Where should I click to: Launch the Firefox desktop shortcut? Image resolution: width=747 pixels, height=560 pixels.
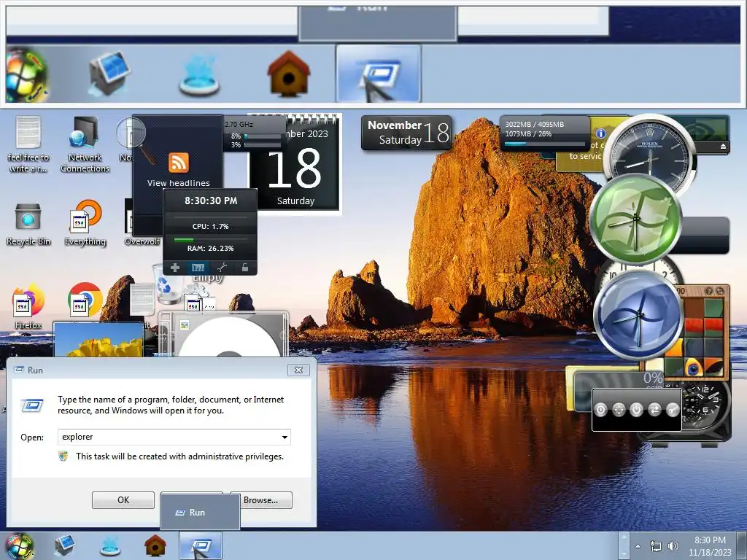28,308
